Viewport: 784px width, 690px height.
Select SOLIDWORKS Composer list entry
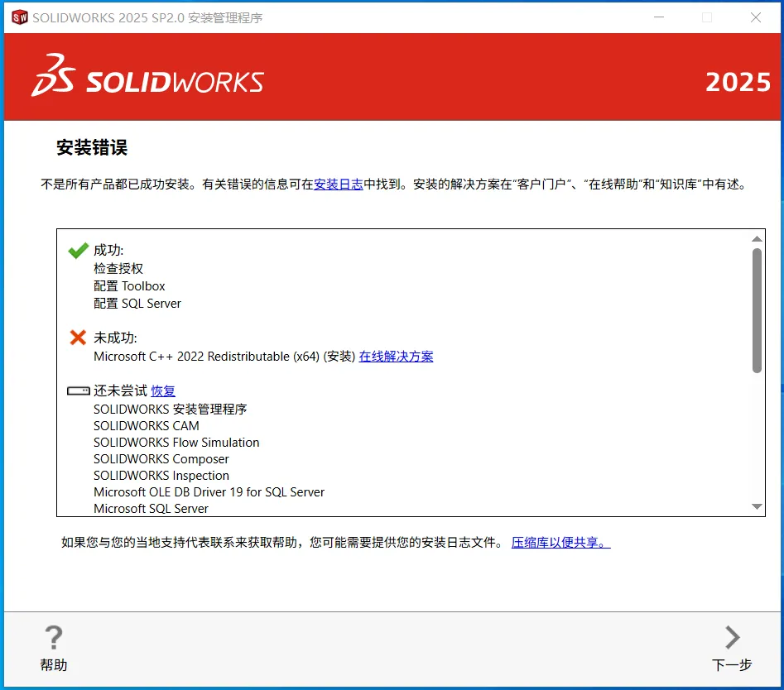[161, 458]
